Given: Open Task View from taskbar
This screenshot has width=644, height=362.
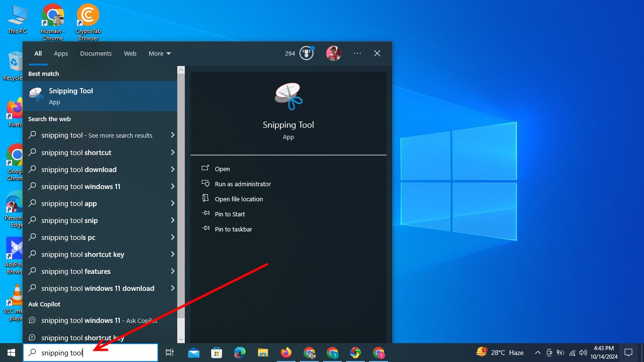Looking at the screenshot, I should click(170, 353).
